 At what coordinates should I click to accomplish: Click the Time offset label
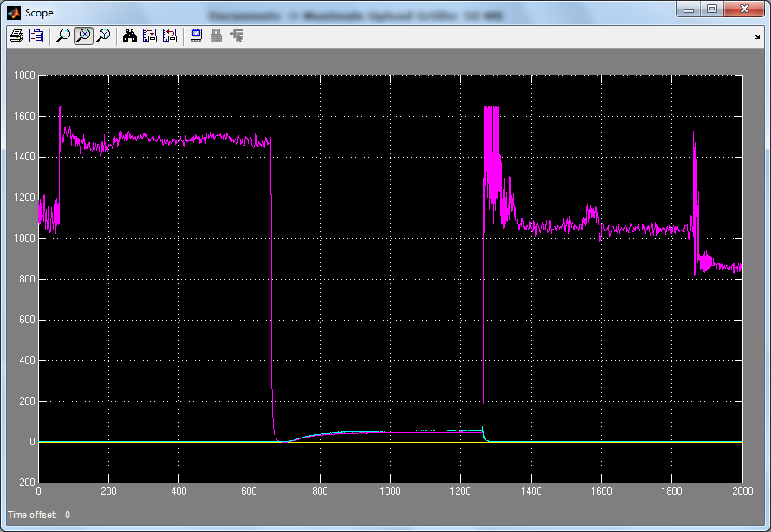33,515
